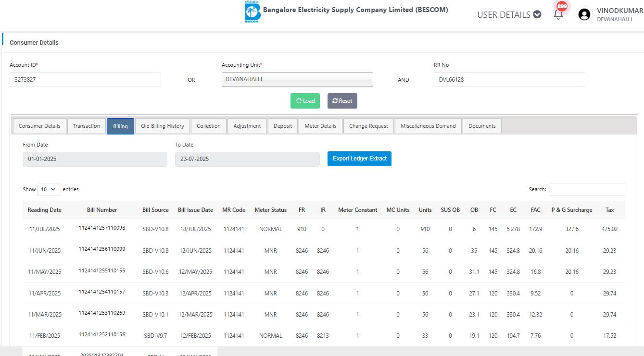Sort by P & G Surcharge column header
644x356 pixels.
pos(572,210)
